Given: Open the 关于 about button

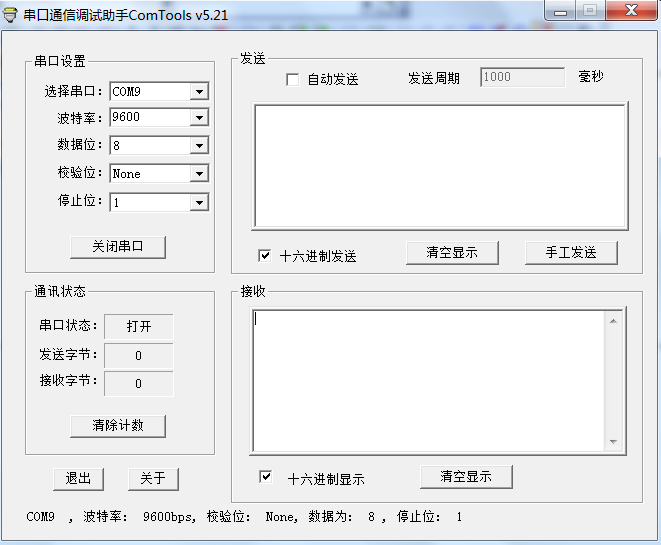Looking at the screenshot, I should coord(153,479).
